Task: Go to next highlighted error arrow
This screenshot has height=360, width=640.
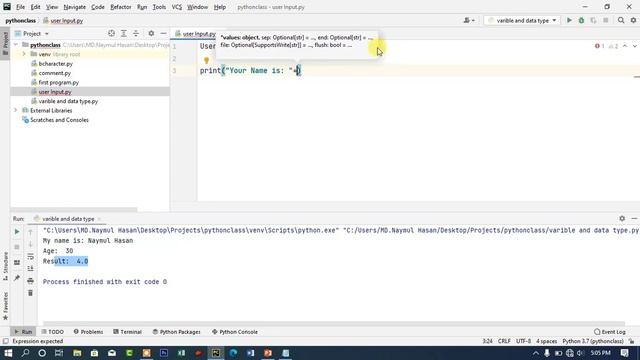Action: point(634,46)
